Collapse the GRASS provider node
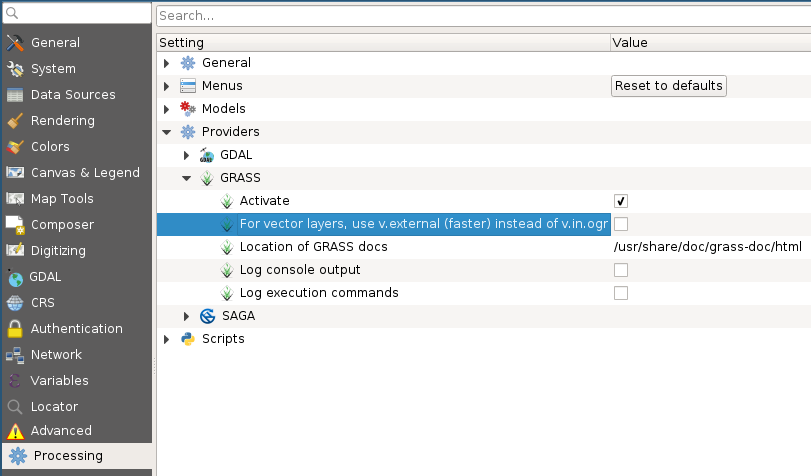Viewport: 811px width, 476px height. coord(187,178)
